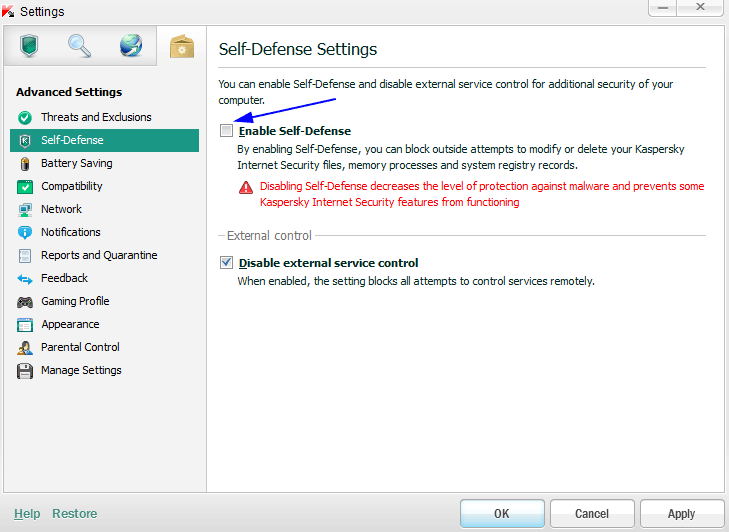Open Feedback settings
The height and width of the screenshot is (532, 729).
click(64, 278)
